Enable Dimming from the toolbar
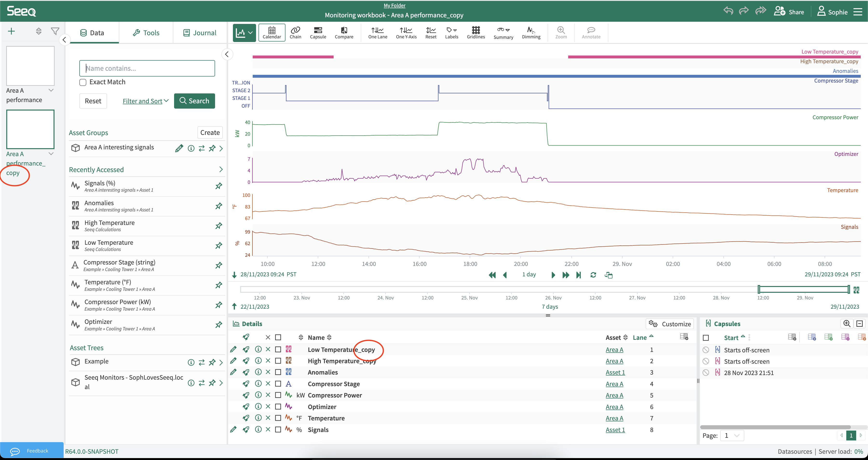868x460 pixels. coord(531,32)
